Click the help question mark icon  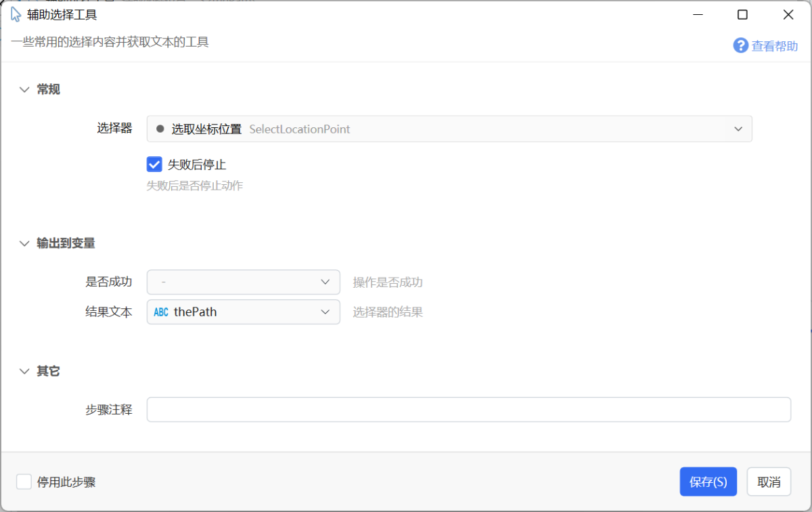[x=741, y=46]
